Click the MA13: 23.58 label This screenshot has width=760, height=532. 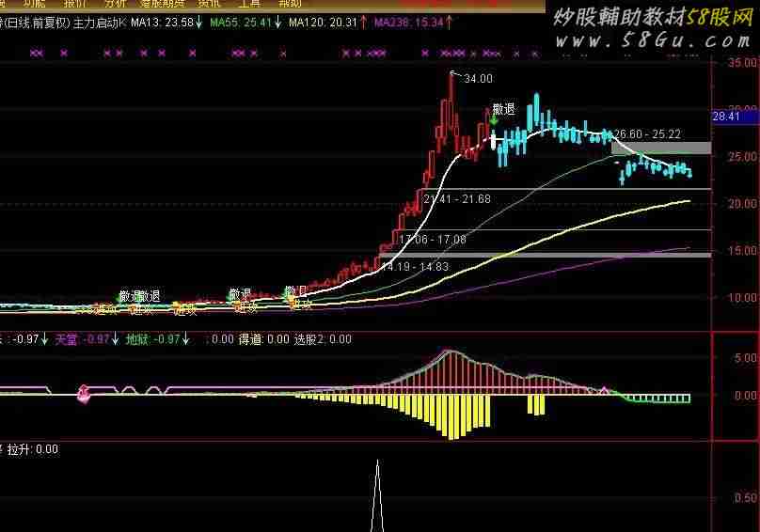(162, 23)
